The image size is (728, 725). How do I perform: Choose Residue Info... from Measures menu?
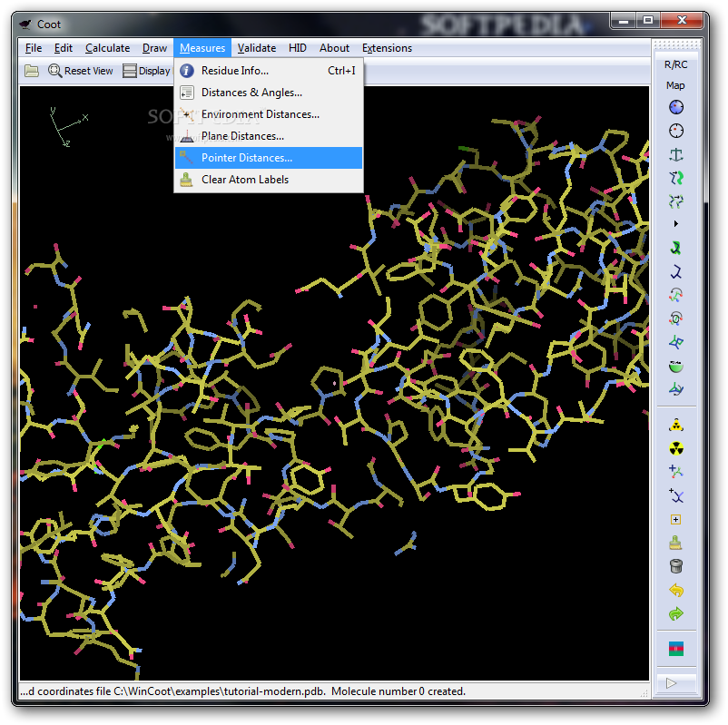tap(269, 71)
